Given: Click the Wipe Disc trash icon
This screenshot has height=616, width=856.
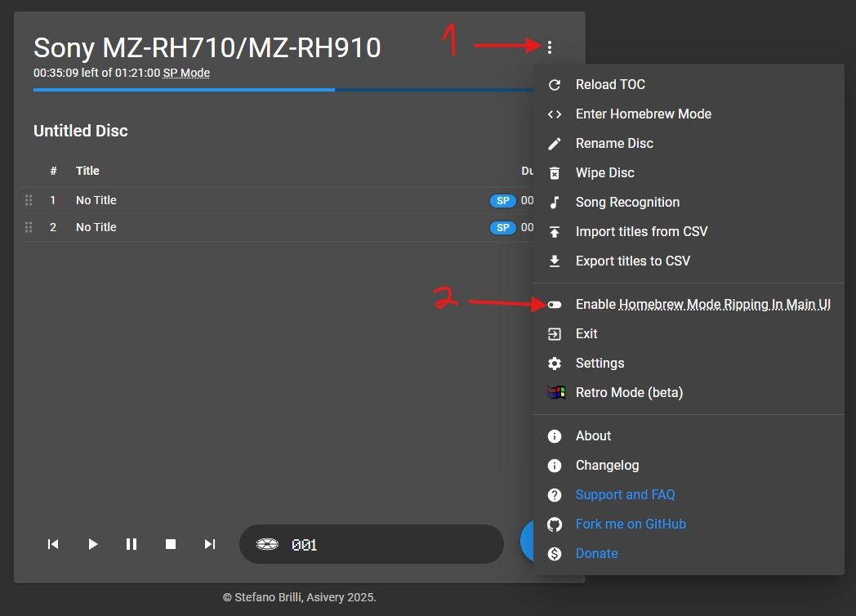Looking at the screenshot, I should point(554,173).
